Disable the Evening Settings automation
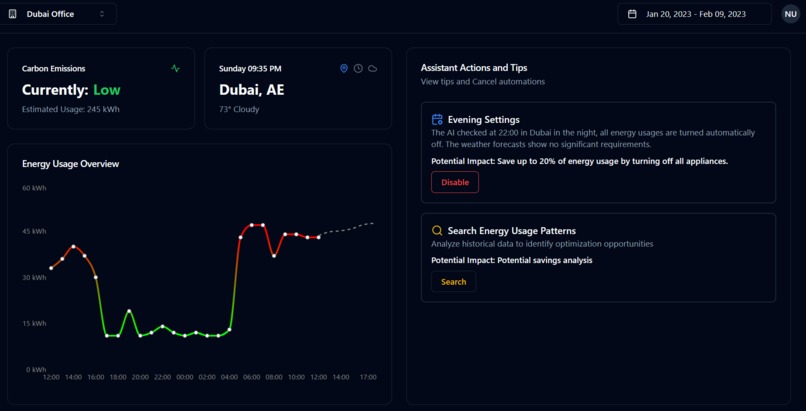The height and width of the screenshot is (411, 806). click(455, 182)
